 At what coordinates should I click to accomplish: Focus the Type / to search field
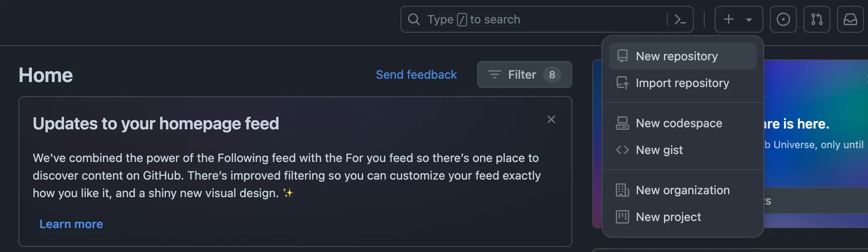(x=545, y=19)
